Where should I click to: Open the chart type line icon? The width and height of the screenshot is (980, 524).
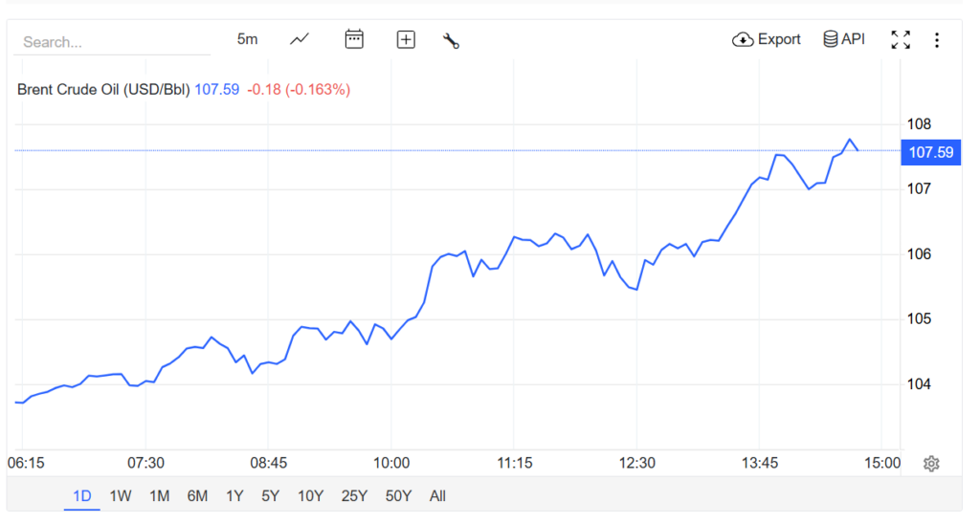tap(300, 39)
